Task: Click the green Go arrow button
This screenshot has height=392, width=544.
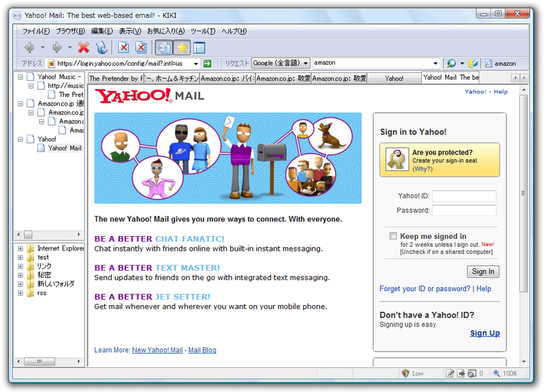Action: tap(208, 64)
